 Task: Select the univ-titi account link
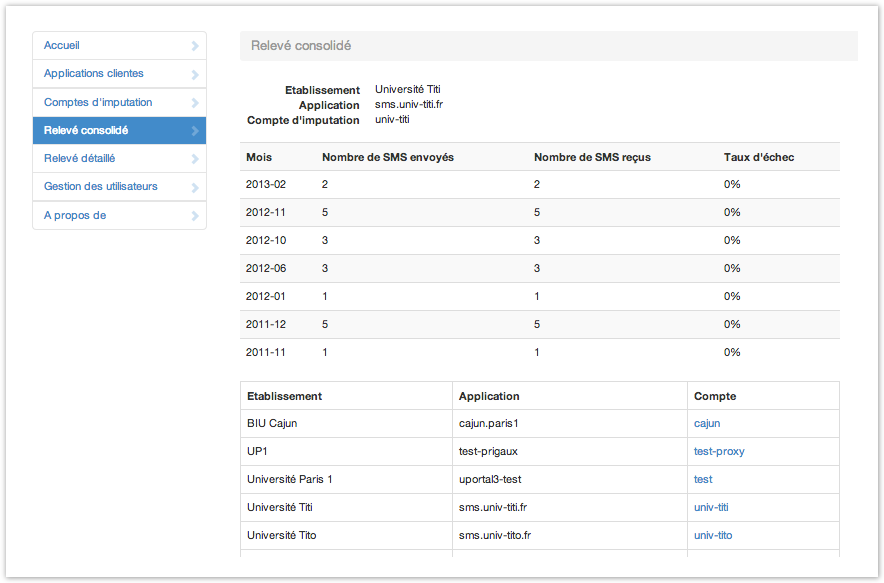click(711, 508)
